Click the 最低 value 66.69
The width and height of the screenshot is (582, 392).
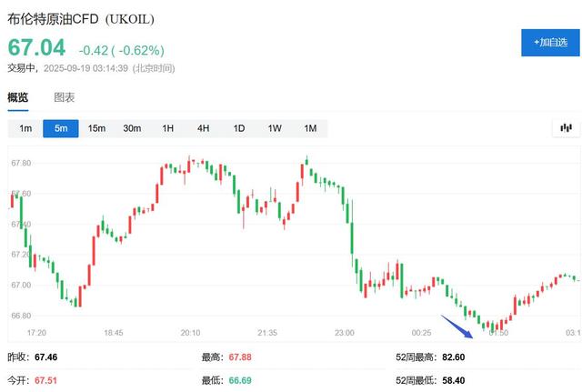pyautogui.click(x=240, y=380)
